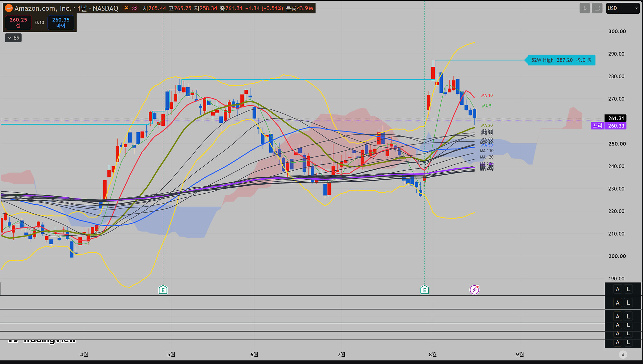Click the MA 5 line label
This screenshot has height=364, width=643.
[x=487, y=106]
